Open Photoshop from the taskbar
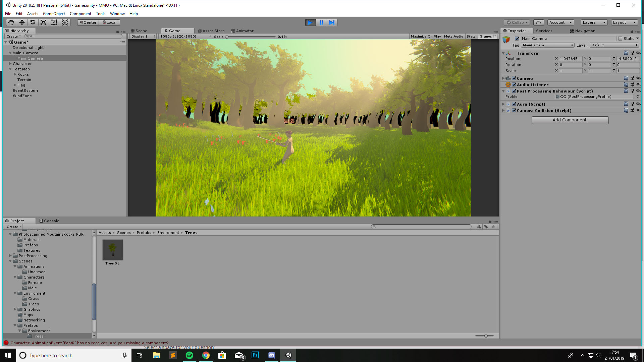This screenshot has height=362, width=644. coord(255,355)
